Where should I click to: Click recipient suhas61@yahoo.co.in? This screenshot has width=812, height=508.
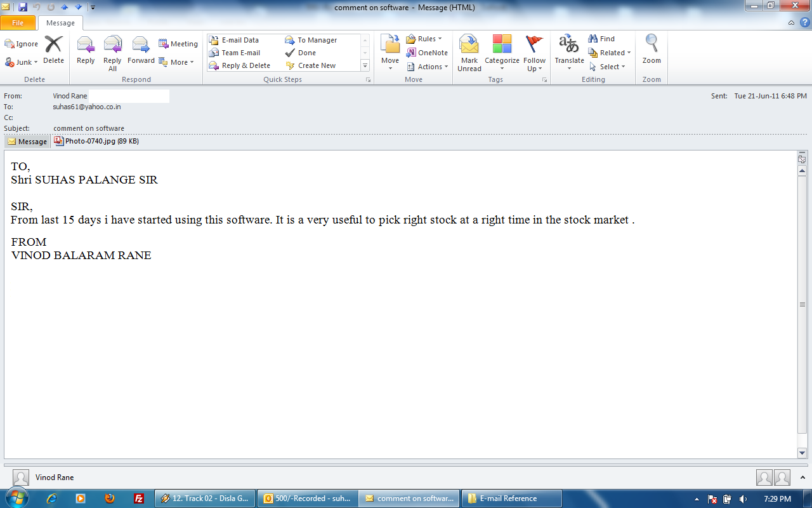[87, 107]
